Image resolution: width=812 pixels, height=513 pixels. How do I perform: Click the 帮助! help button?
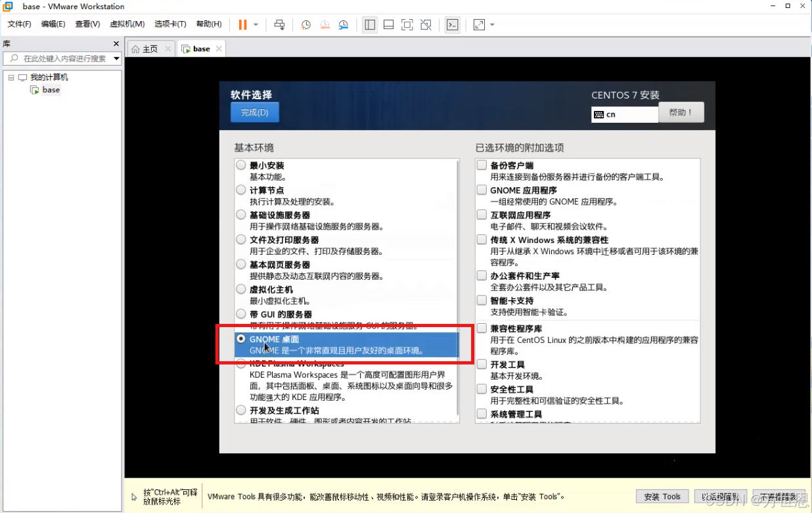point(681,112)
